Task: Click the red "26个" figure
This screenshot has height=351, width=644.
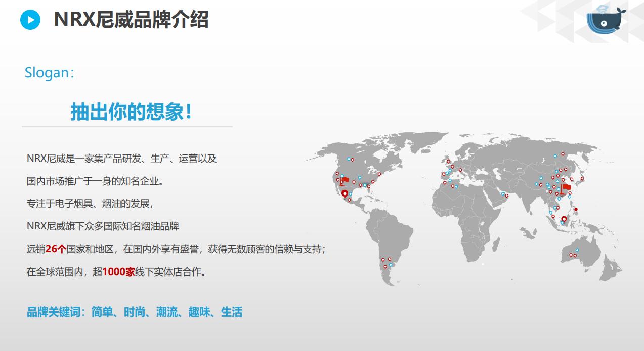Action: tap(56, 249)
